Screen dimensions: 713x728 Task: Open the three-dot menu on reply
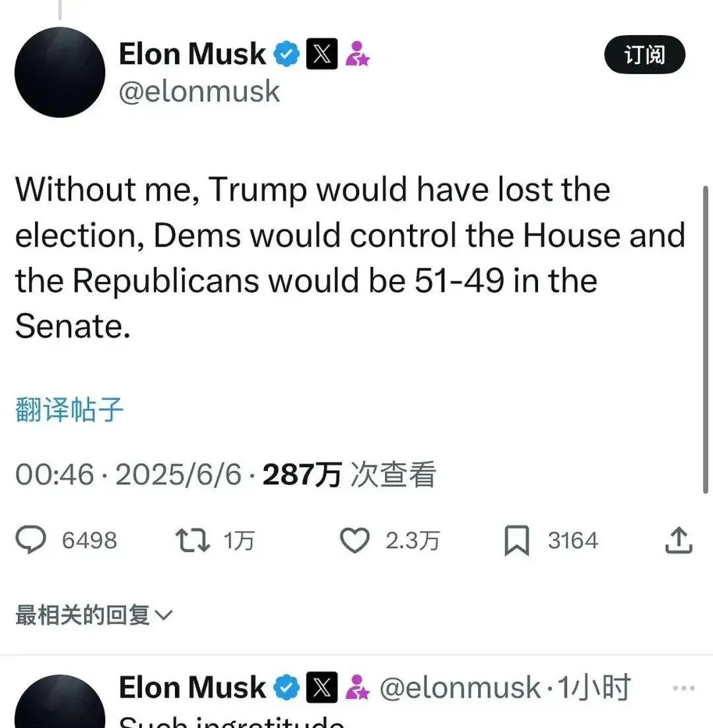click(683, 688)
